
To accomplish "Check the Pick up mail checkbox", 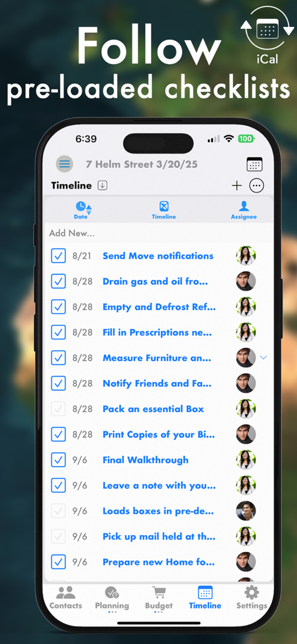I will [58, 536].
